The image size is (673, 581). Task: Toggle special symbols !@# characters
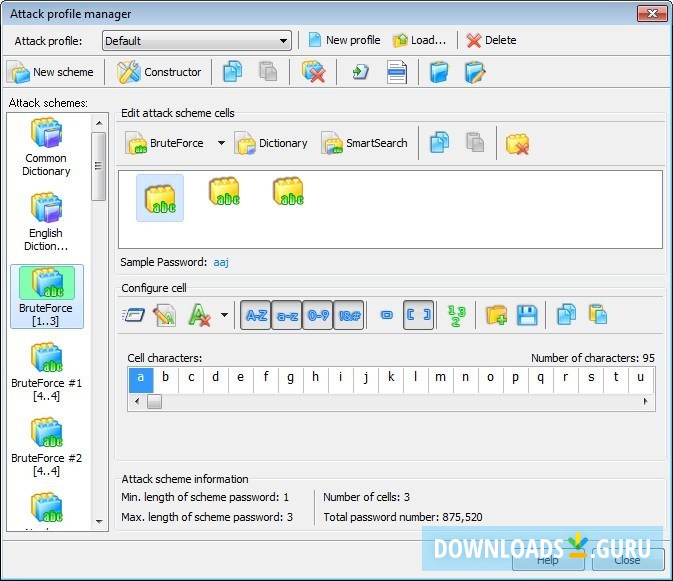349,315
